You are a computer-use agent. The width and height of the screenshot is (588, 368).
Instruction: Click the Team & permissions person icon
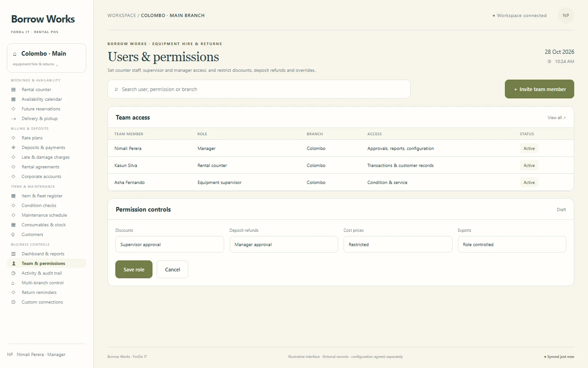(13, 264)
